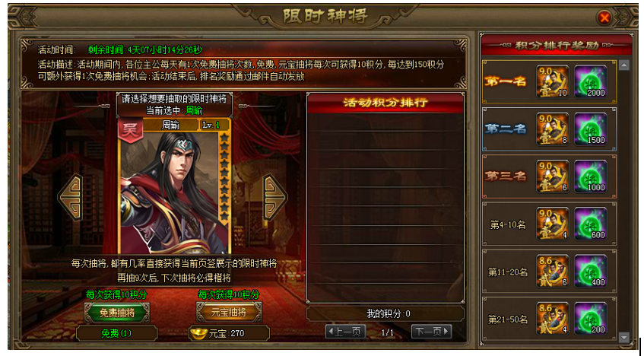
Task: Click reward list scrollbar up arrow
Action: (624, 65)
